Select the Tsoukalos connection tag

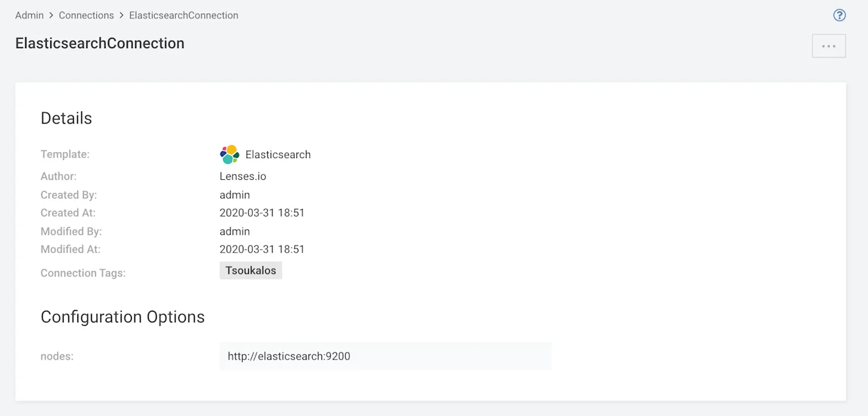250,270
